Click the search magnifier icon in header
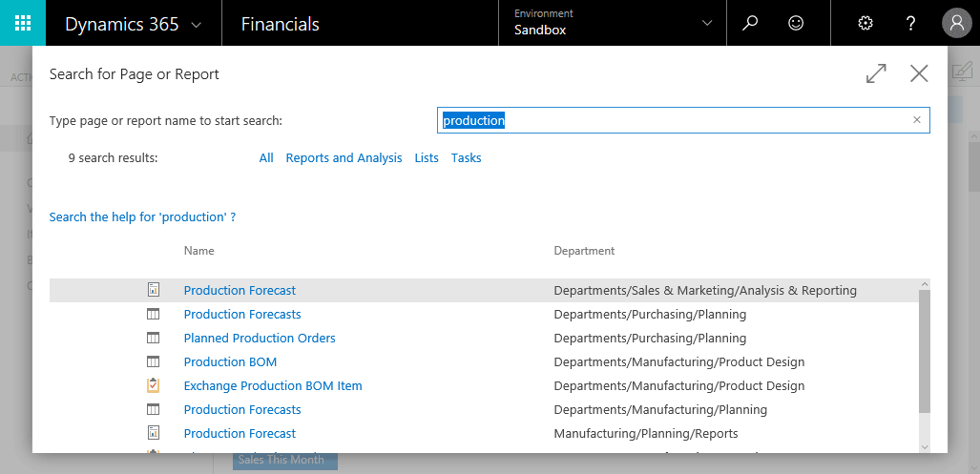This screenshot has width=980, height=474. [x=750, y=23]
